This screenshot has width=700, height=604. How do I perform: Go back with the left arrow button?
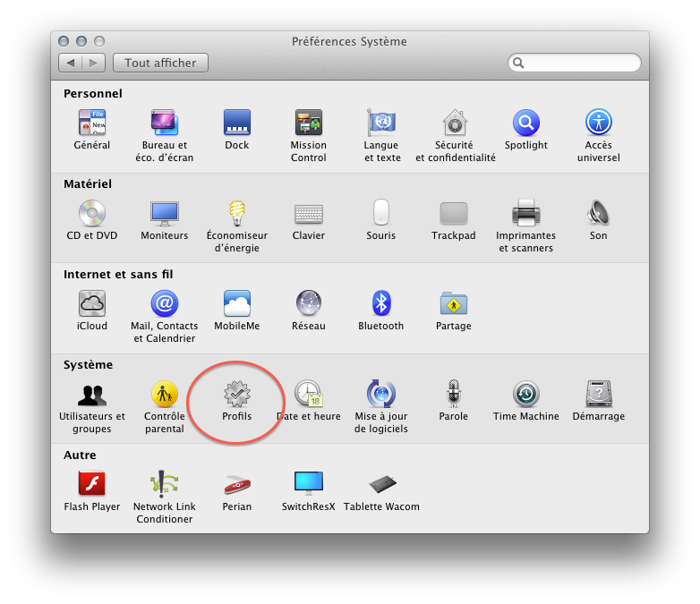[x=71, y=63]
